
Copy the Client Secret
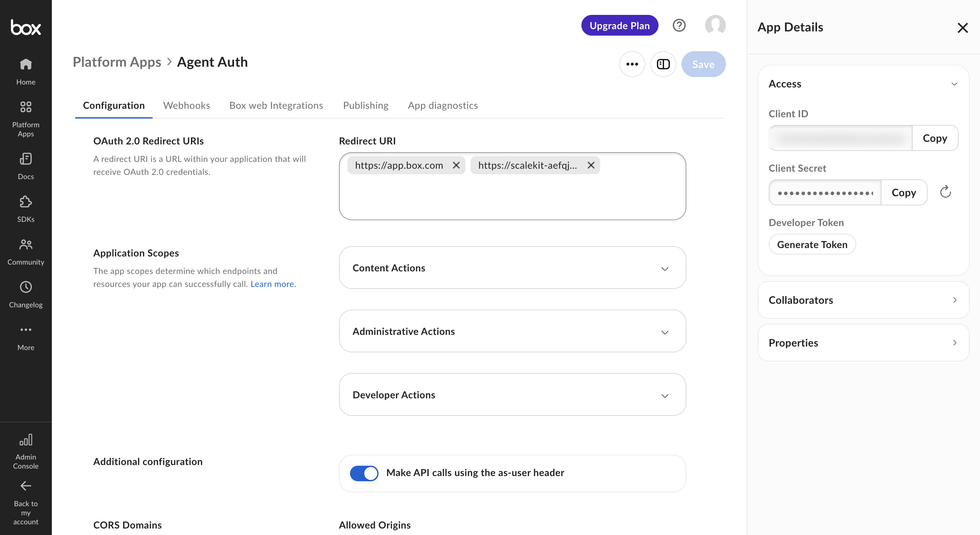click(x=904, y=192)
